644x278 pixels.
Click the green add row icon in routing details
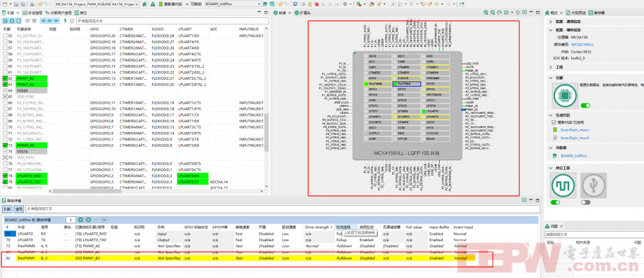(80, 219)
